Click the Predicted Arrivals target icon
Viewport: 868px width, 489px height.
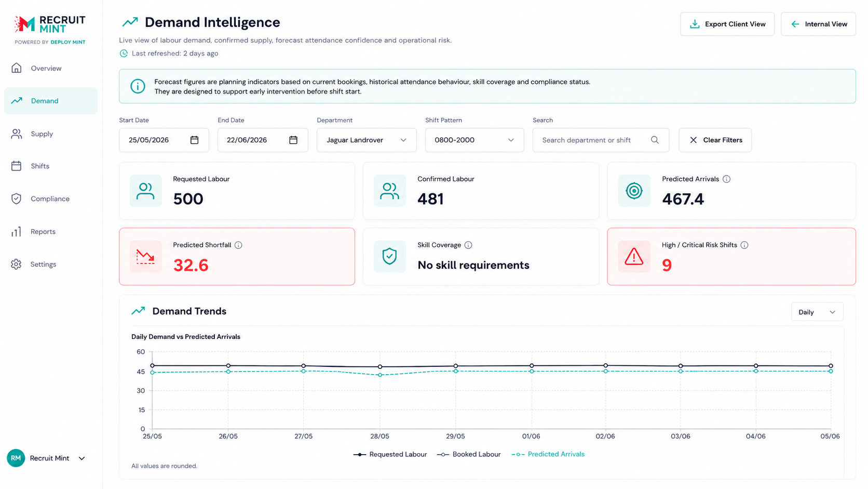pyautogui.click(x=634, y=191)
